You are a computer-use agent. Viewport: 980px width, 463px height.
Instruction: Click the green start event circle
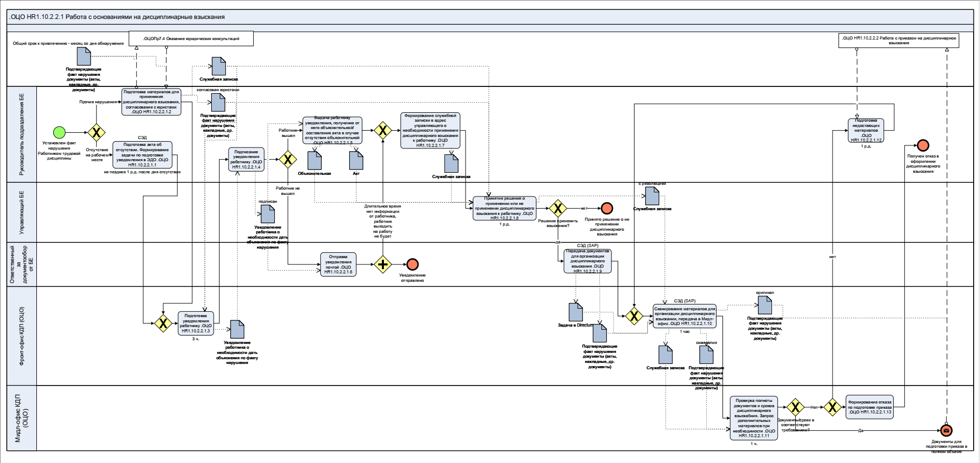[60, 132]
